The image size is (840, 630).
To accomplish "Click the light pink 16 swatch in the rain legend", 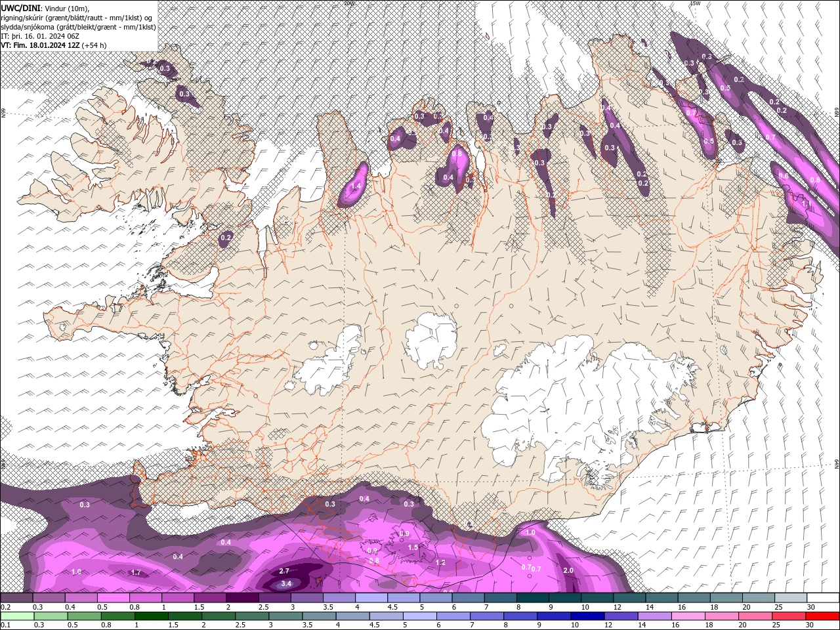I will [x=689, y=616].
